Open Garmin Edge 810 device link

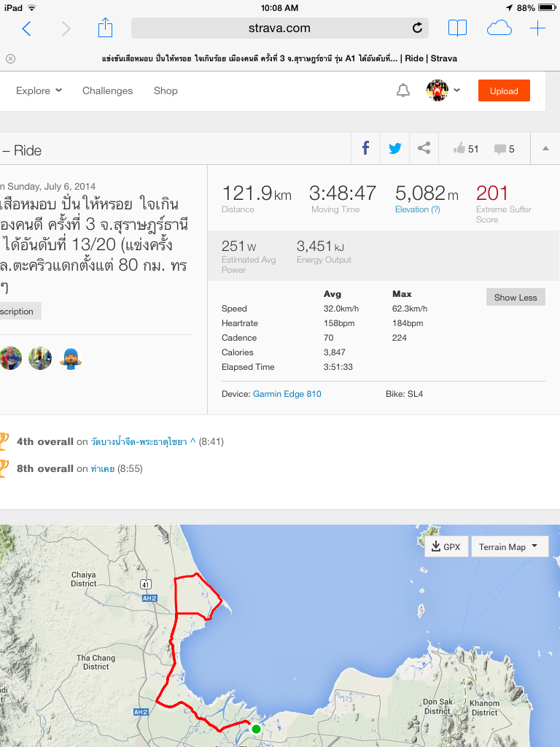[x=287, y=394]
